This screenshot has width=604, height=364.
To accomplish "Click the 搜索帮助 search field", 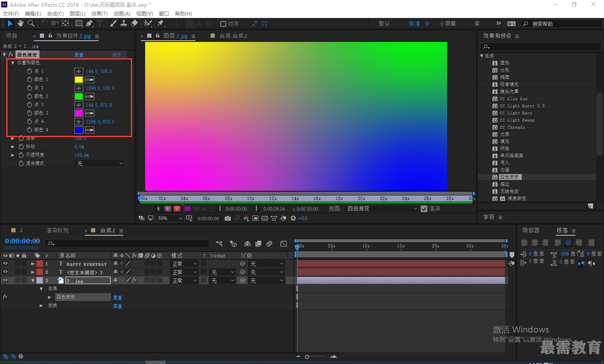I will (x=562, y=24).
